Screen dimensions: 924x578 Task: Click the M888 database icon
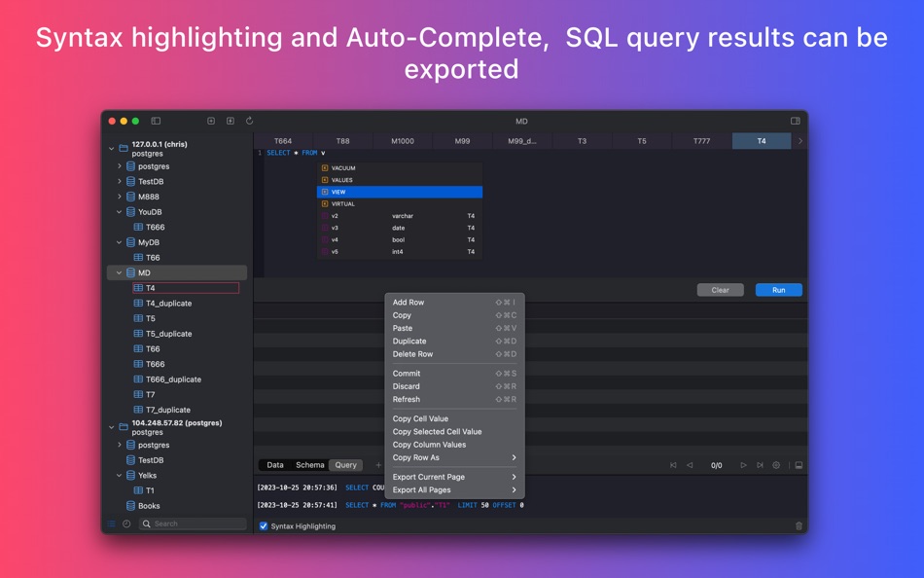tap(131, 197)
